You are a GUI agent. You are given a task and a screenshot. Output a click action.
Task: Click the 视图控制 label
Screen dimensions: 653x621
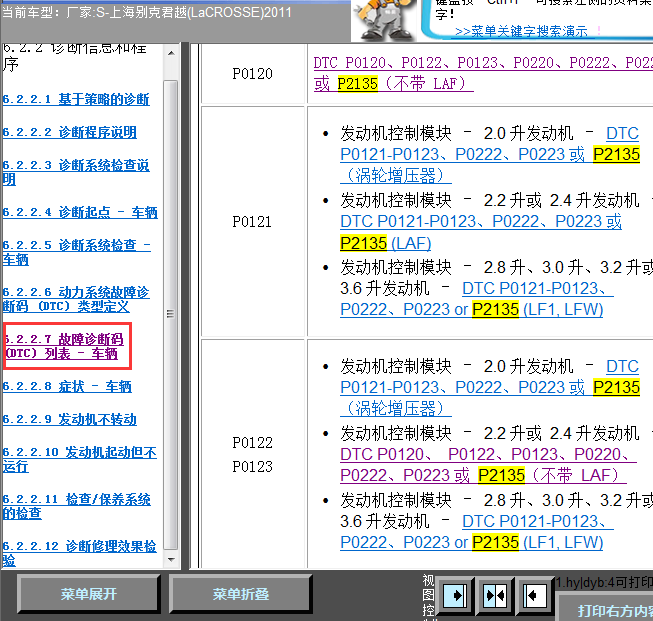coord(428,597)
